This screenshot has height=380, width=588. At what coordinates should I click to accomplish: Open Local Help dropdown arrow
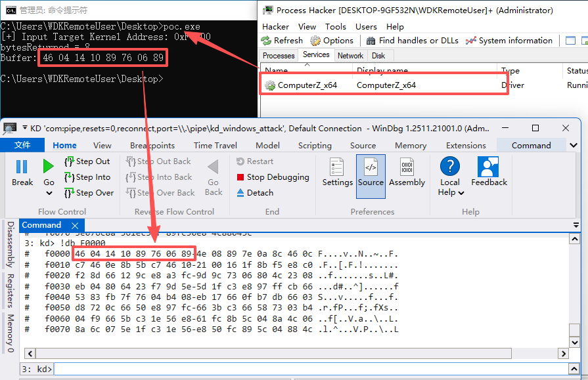[461, 192]
